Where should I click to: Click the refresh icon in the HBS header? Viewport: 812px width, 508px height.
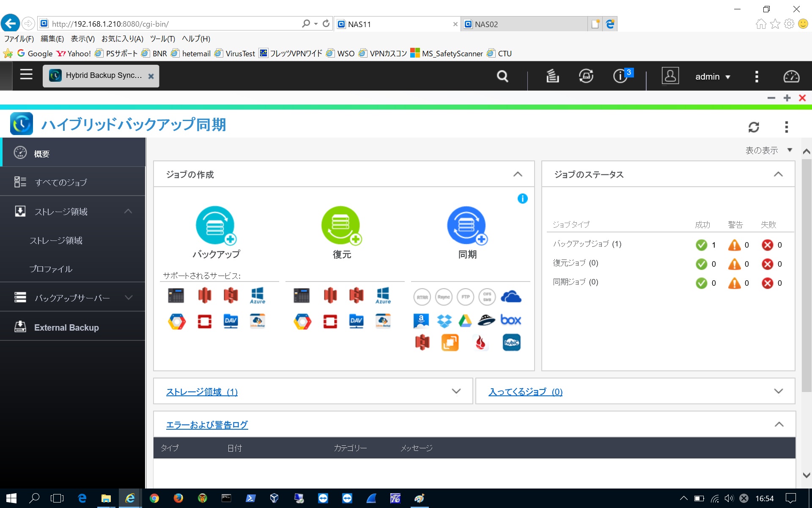(754, 127)
